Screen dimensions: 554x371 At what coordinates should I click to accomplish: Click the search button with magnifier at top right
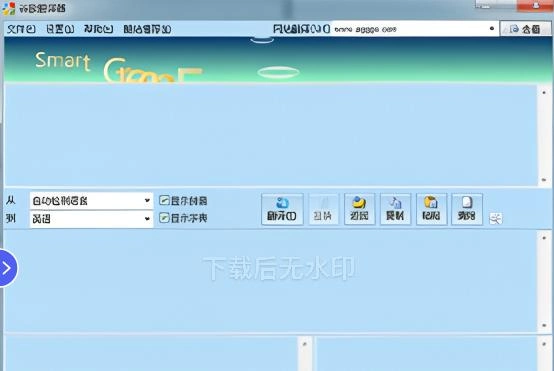pyautogui.click(x=525, y=29)
